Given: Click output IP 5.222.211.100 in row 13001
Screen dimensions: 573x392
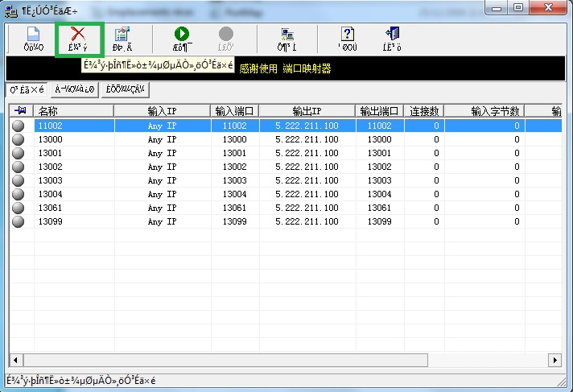Looking at the screenshot, I should pyautogui.click(x=307, y=153).
